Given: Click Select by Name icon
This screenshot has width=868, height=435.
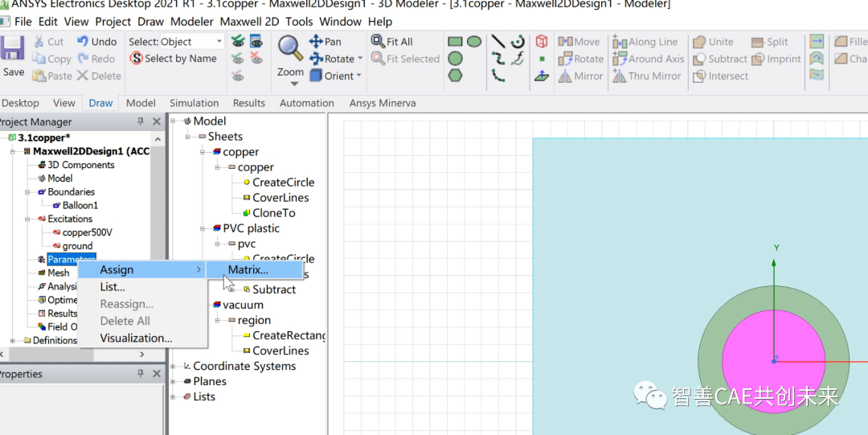Looking at the screenshot, I should (136, 58).
